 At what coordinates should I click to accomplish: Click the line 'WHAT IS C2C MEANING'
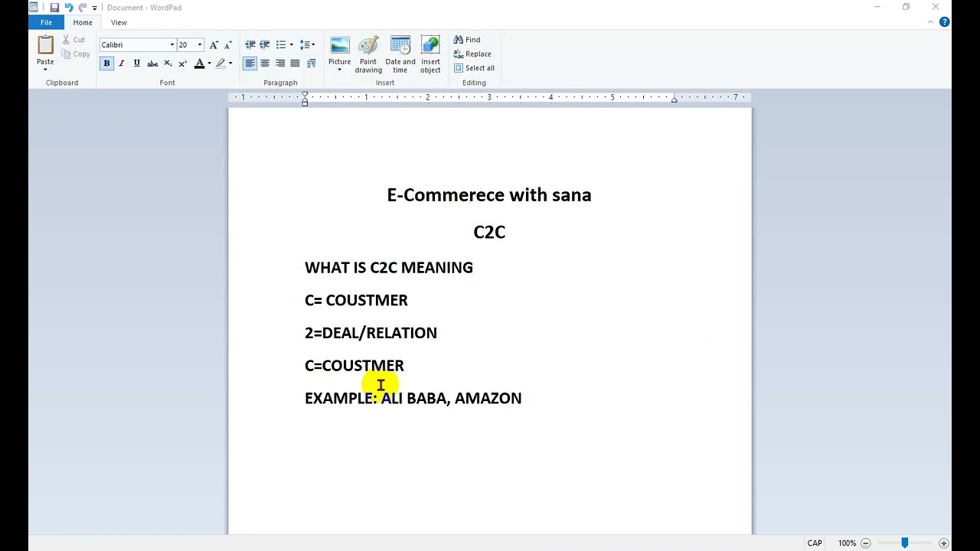click(x=389, y=267)
